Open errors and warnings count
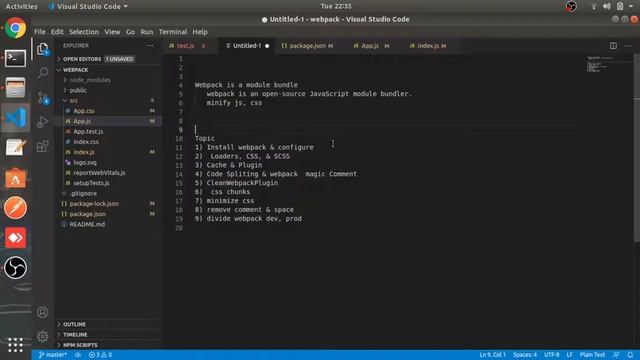Viewport: 640px width, 360px height. (100, 355)
